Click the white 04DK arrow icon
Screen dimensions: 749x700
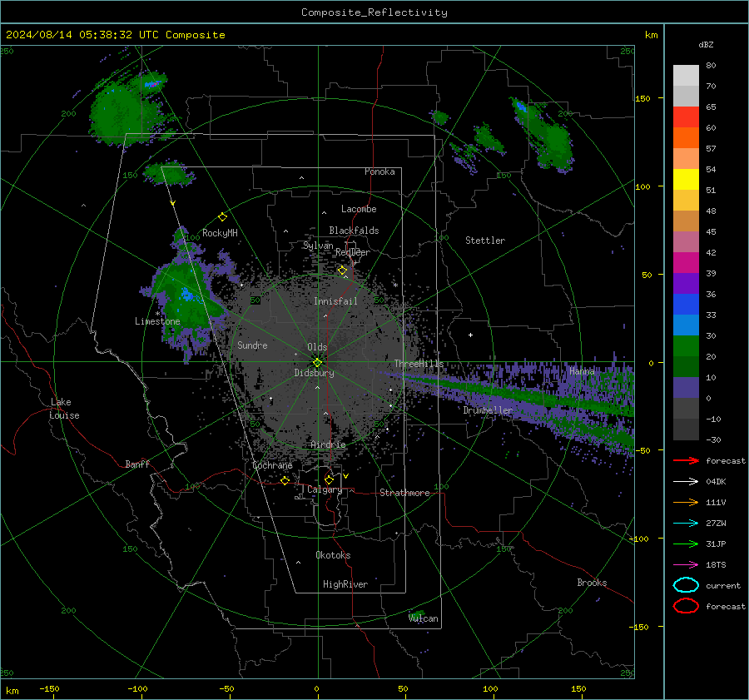click(x=686, y=482)
